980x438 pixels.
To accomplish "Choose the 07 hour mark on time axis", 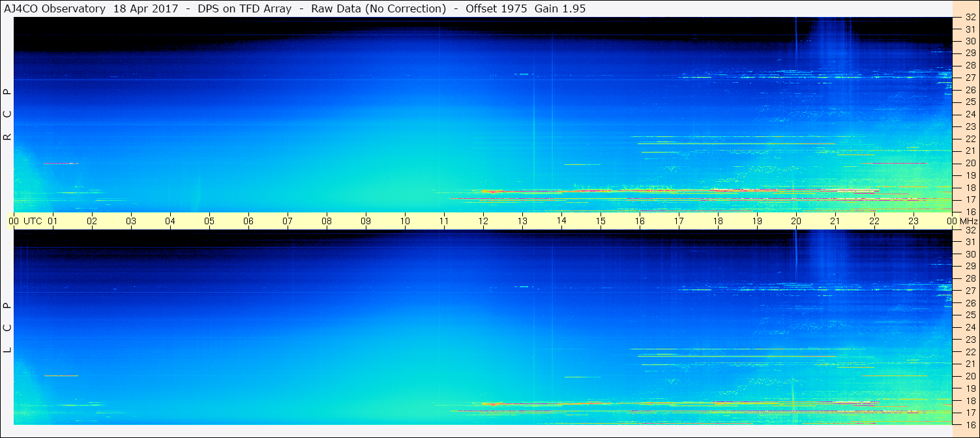I will (x=288, y=221).
